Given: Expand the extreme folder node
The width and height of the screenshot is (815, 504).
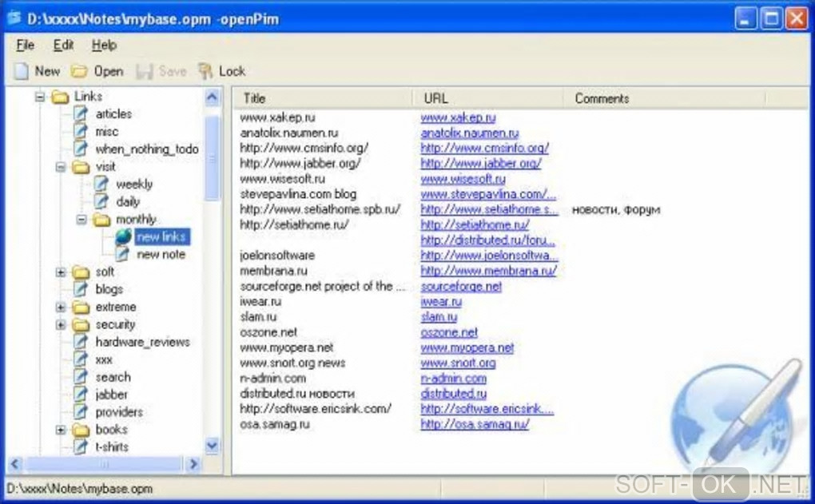Looking at the screenshot, I should [x=61, y=307].
